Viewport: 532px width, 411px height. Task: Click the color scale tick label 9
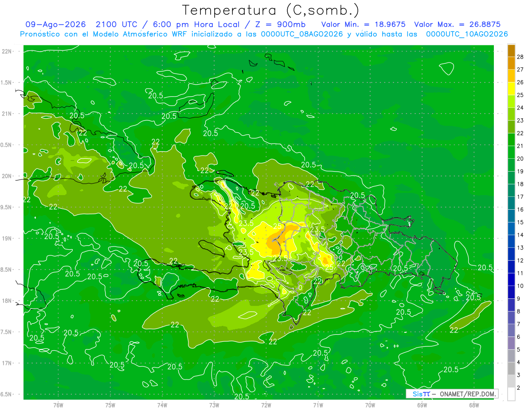point(520,299)
